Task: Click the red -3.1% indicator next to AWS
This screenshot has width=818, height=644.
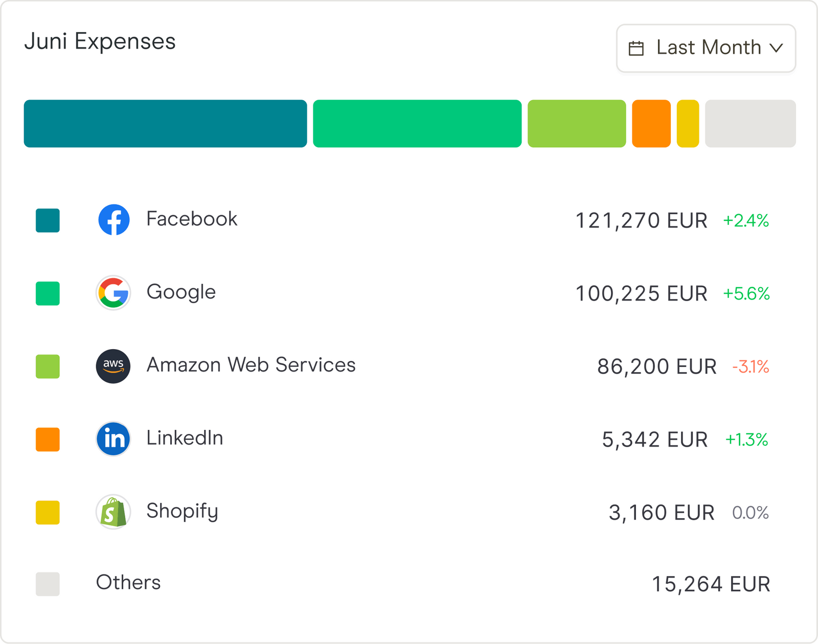Action: (751, 366)
